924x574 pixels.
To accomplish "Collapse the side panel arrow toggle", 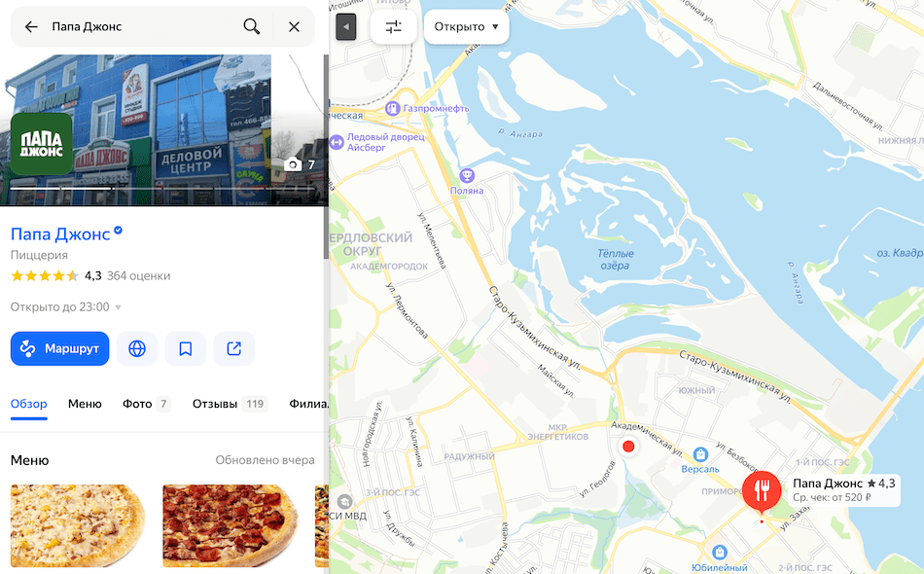I will pyautogui.click(x=346, y=26).
